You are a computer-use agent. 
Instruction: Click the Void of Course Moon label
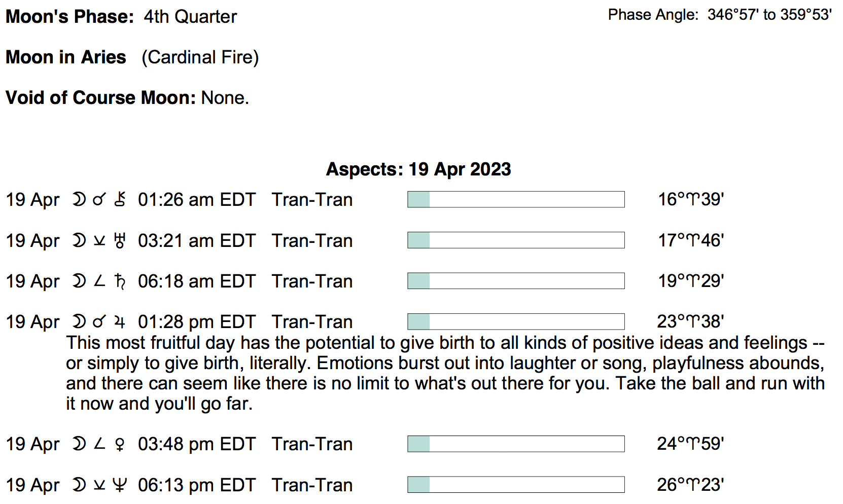[x=100, y=97]
